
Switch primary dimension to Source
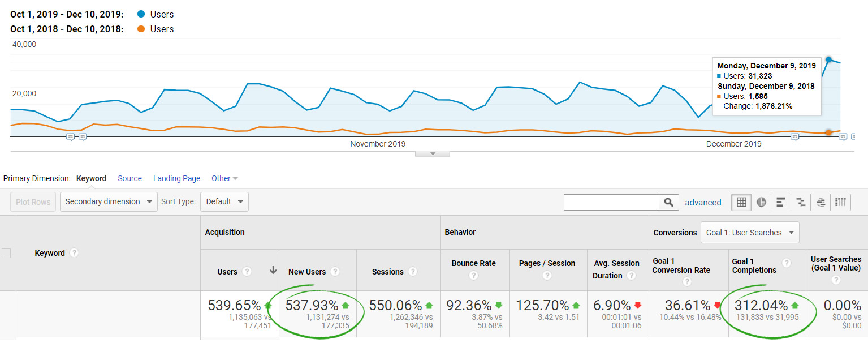point(129,178)
